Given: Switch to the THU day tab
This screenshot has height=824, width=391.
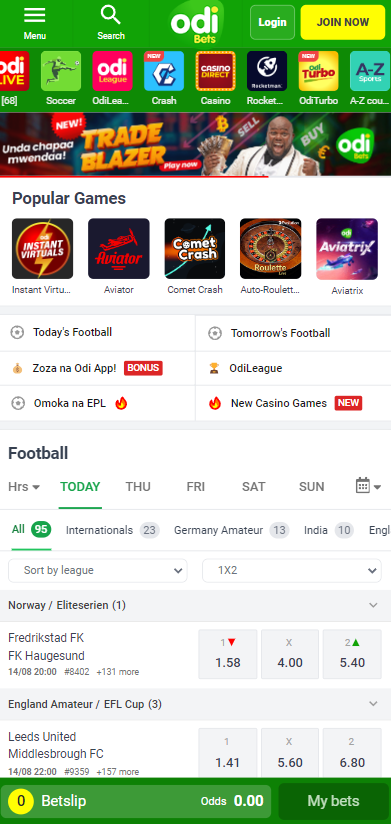Looking at the screenshot, I should (138, 487).
